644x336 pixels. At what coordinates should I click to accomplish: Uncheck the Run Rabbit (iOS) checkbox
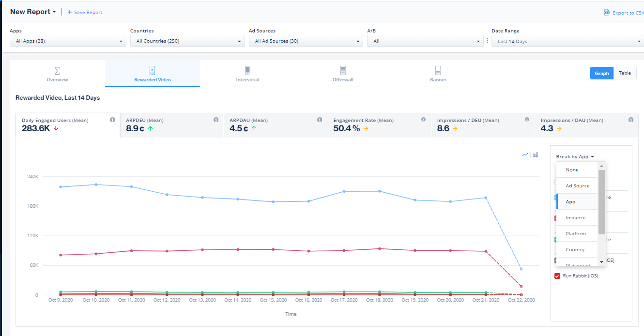pyautogui.click(x=557, y=275)
